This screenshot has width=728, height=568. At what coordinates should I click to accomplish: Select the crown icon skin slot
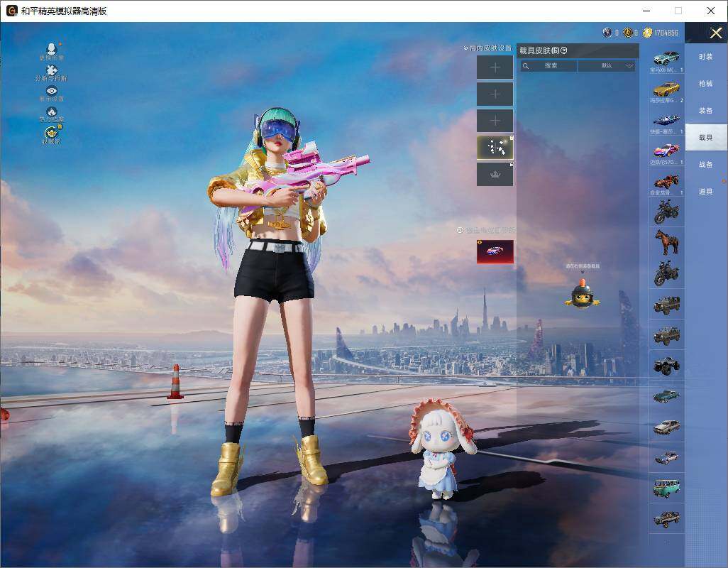click(495, 174)
